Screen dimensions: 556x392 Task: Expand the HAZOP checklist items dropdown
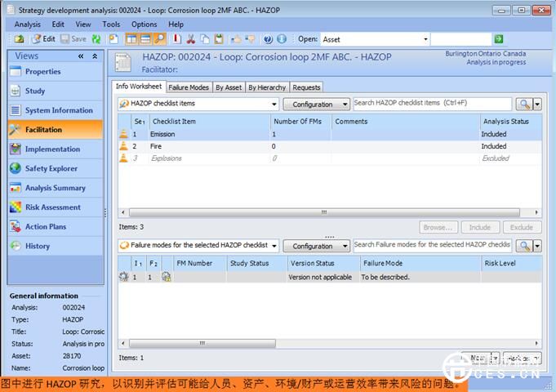click(274, 105)
